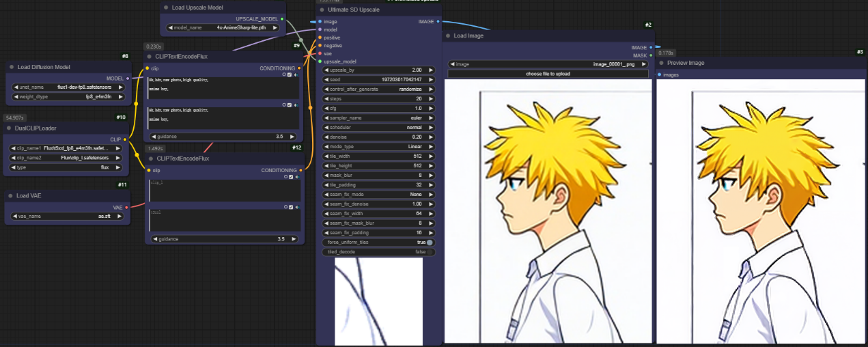The height and width of the screenshot is (347, 868).
Task: Click the Load Image node collapse dot
Action: point(448,36)
